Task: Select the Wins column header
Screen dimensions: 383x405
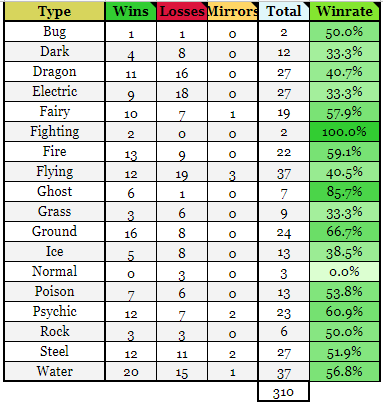Action: (131, 12)
